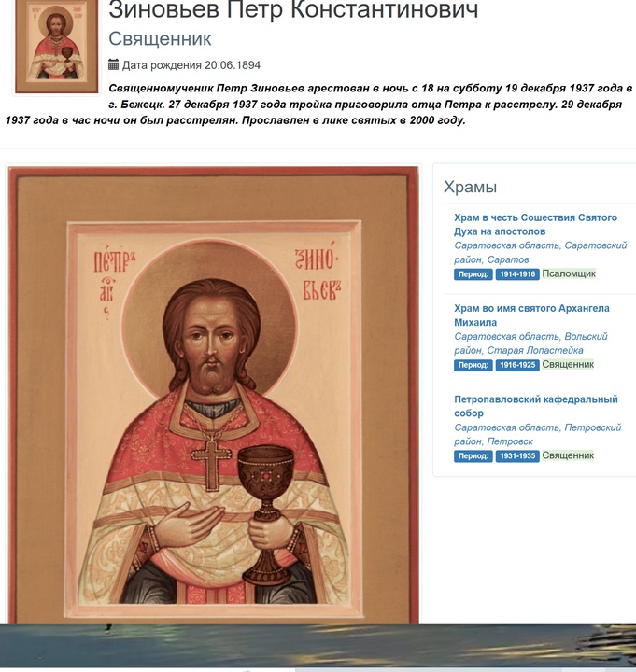Click the 1931-1935 period badge
Image resolution: width=636 pixels, height=672 pixels.
[517, 456]
